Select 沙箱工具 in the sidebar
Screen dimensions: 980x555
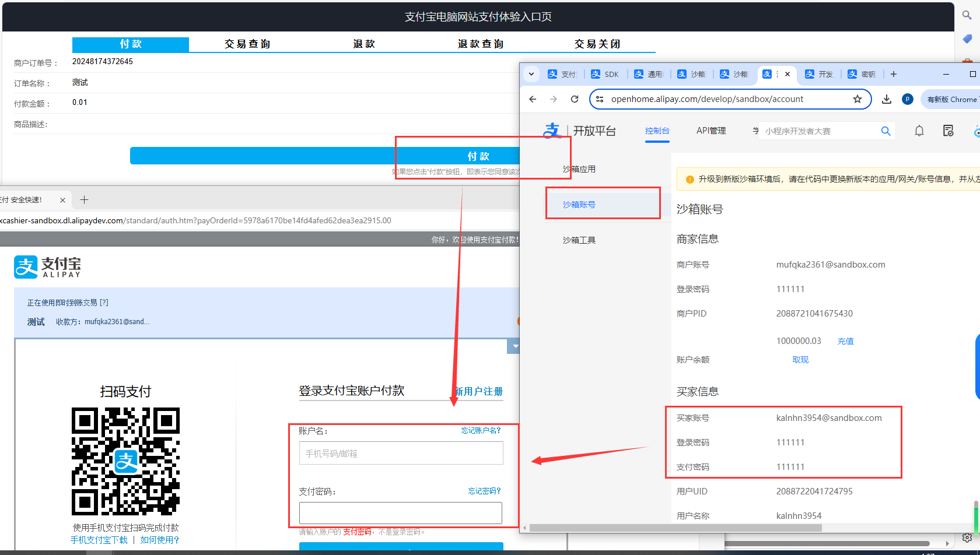(579, 240)
